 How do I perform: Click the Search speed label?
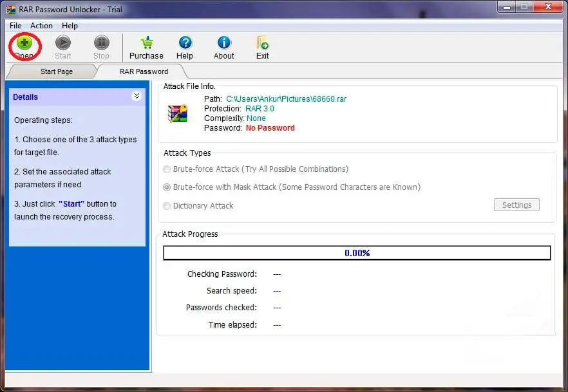(232, 291)
